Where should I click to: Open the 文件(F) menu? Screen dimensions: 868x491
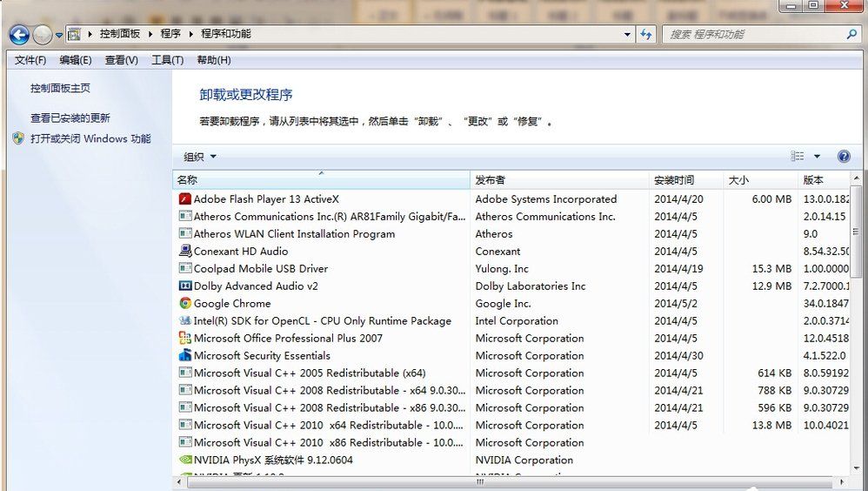(30, 60)
